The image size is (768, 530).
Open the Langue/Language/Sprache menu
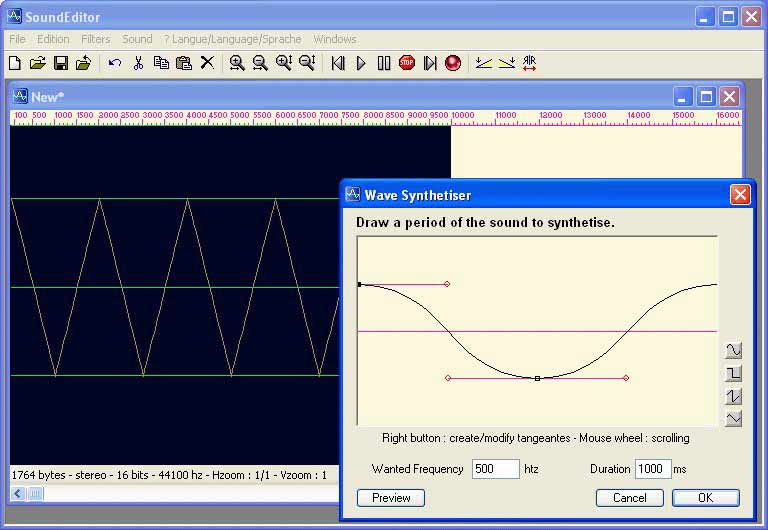[x=233, y=39]
